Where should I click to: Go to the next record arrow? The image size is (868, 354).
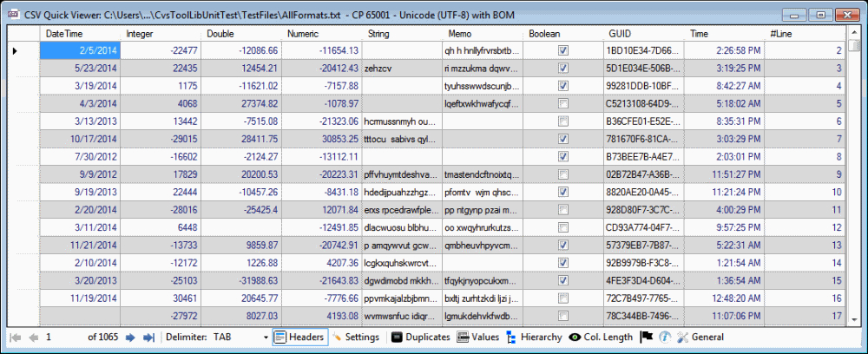[130, 338]
